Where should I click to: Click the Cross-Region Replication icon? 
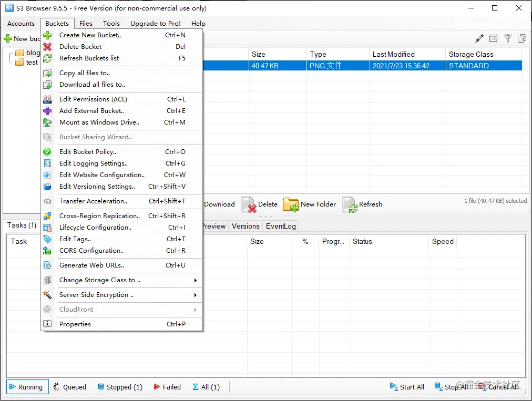pyautogui.click(x=47, y=216)
